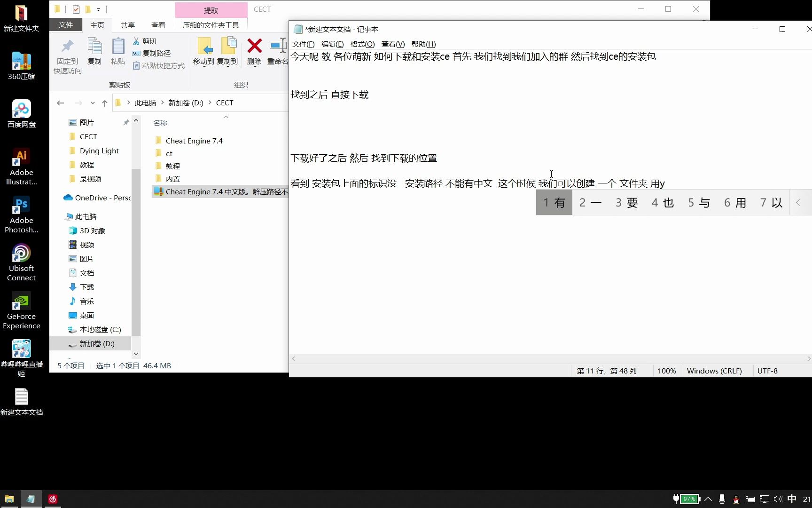The height and width of the screenshot is (508, 812).
Task: Click navigation pane scroll down arrow
Action: [136, 354]
